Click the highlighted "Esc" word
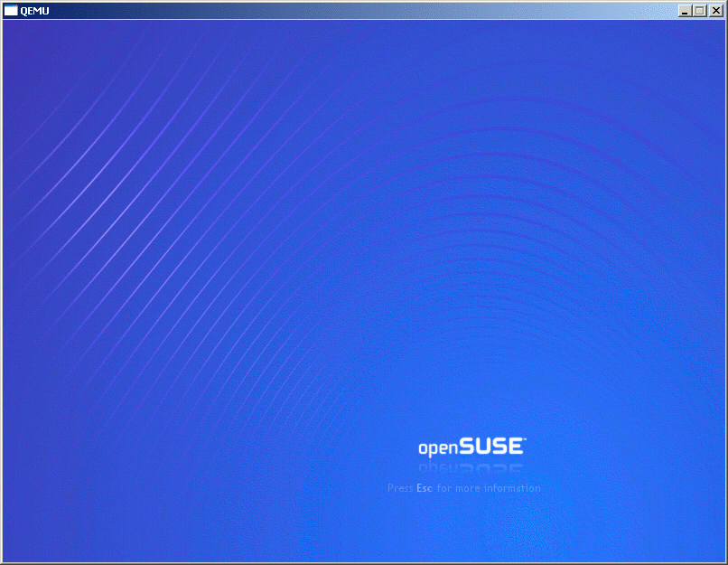 [425, 488]
